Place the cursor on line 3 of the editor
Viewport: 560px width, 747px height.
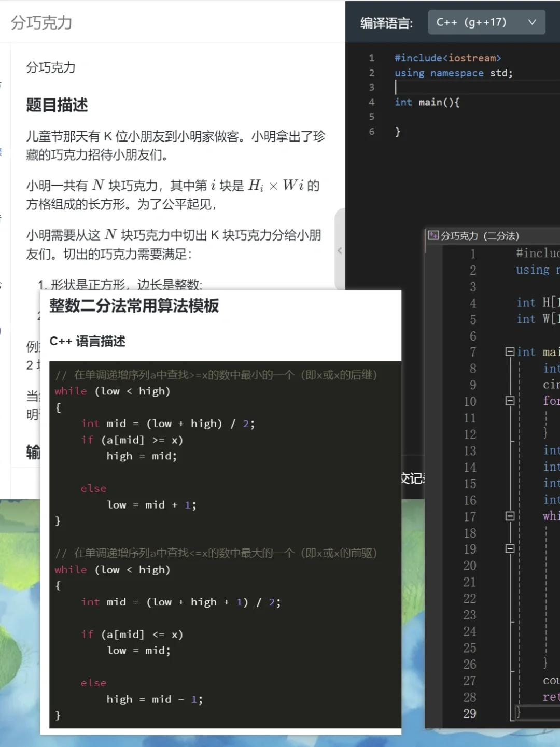415,87
